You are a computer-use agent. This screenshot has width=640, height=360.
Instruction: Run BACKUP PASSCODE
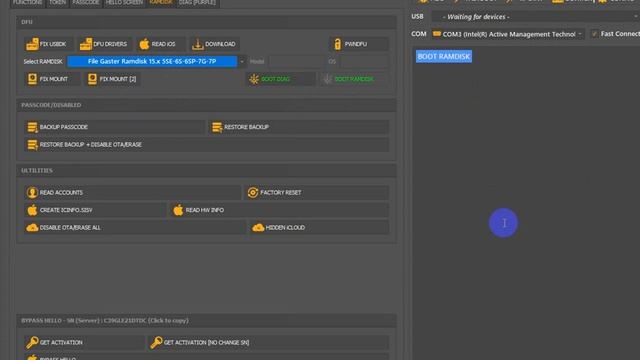click(114, 127)
